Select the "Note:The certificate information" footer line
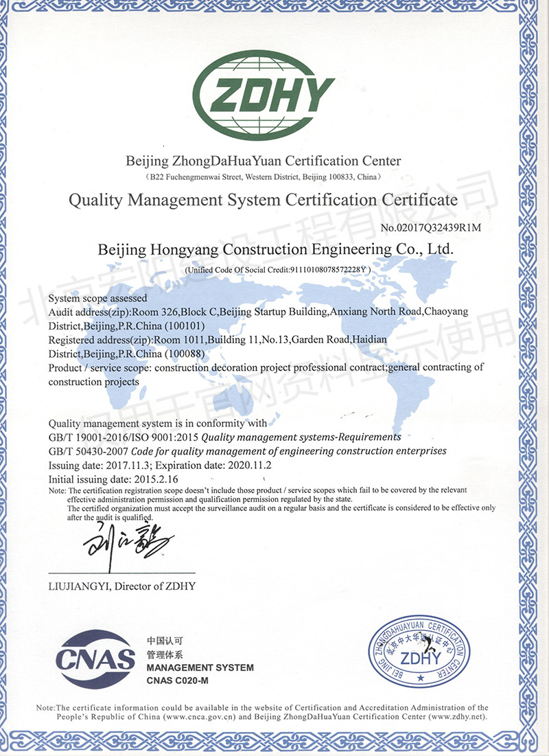Viewport: 549px width, 756px height. 262,708
